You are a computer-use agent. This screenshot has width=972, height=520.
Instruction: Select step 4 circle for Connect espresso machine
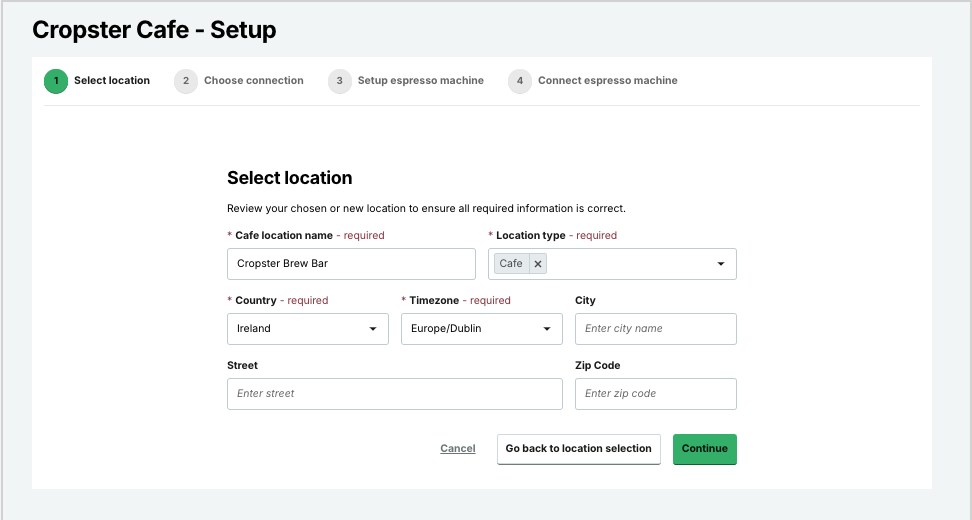520,81
